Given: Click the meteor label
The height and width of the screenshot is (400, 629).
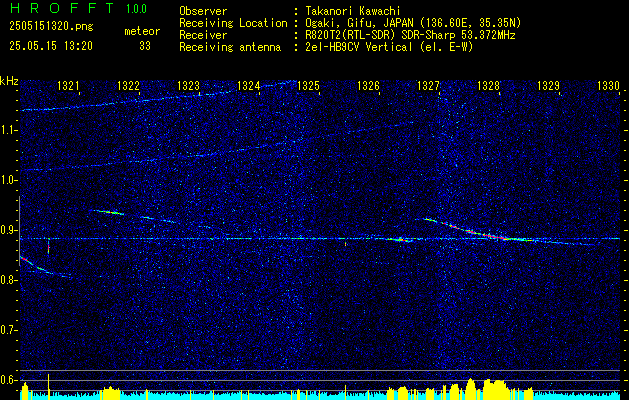Looking at the screenshot, I should click(142, 31).
